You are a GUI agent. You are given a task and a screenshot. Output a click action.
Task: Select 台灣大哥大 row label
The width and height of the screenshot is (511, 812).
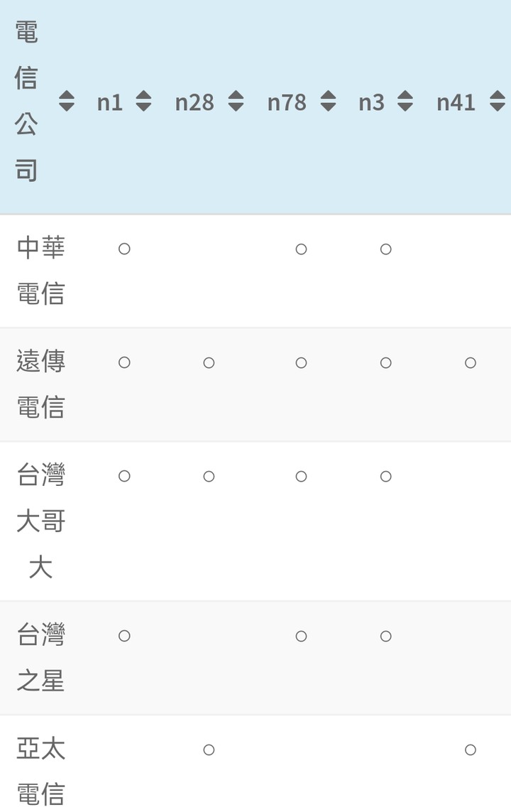[40, 521]
